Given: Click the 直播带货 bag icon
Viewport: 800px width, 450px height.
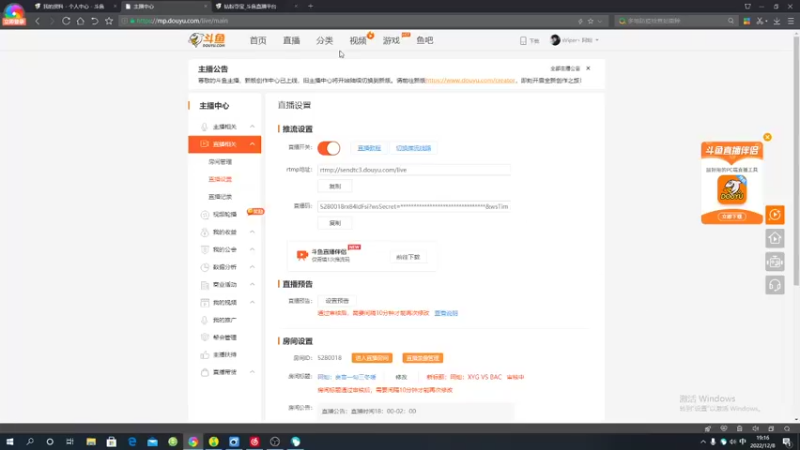Looking at the screenshot, I should click(x=205, y=372).
